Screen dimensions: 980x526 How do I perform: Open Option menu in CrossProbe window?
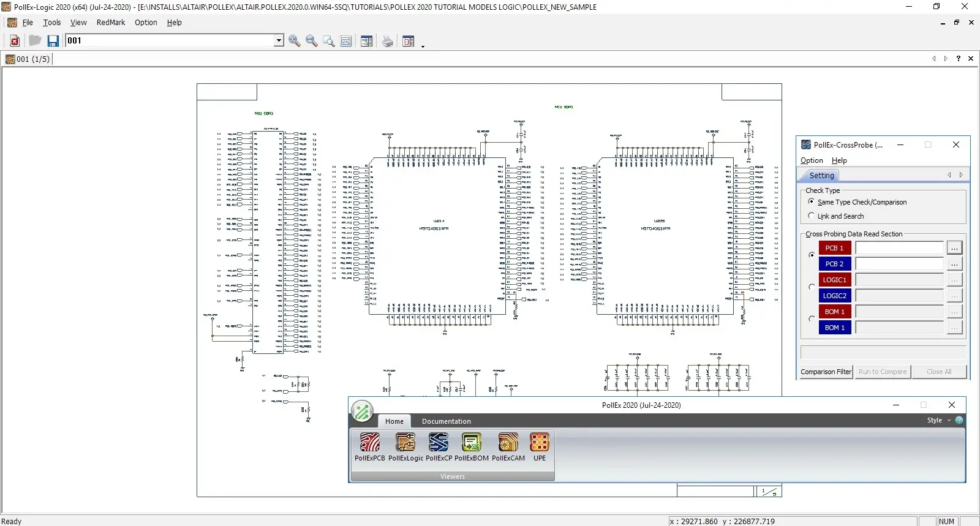click(812, 160)
